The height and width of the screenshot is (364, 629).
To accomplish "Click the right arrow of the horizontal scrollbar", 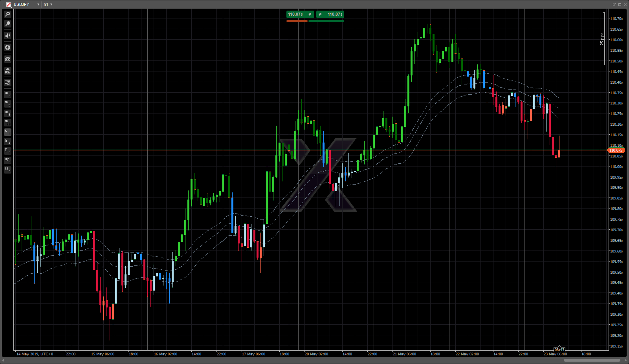I will coord(625,360).
